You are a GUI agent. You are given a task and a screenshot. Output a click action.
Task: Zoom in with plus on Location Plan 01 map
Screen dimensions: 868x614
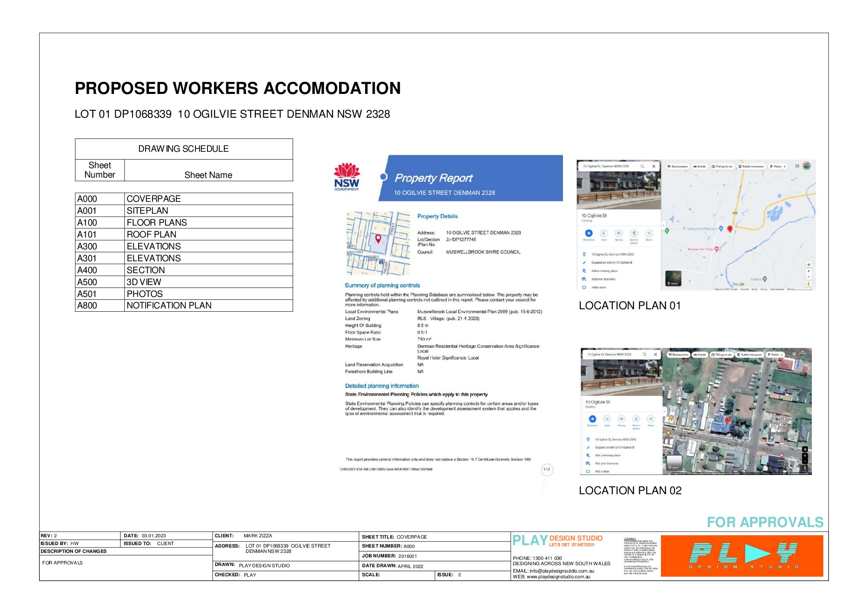(809, 271)
